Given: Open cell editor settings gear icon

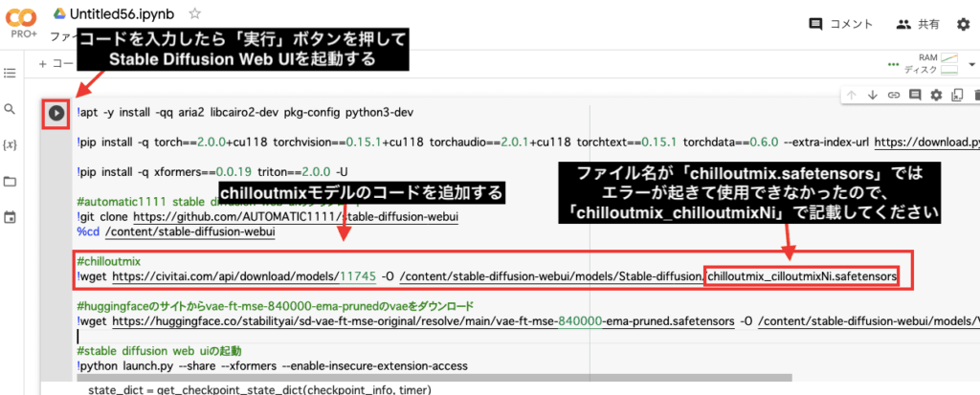Looking at the screenshot, I should (936, 95).
